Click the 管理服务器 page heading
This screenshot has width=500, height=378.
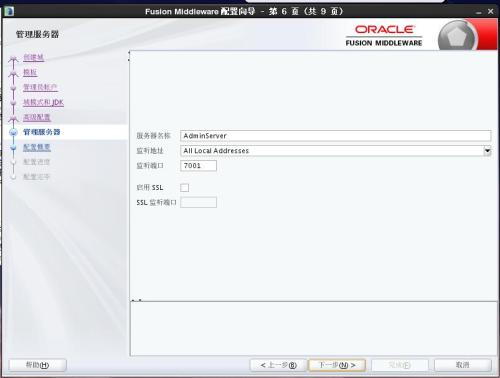[x=37, y=34]
